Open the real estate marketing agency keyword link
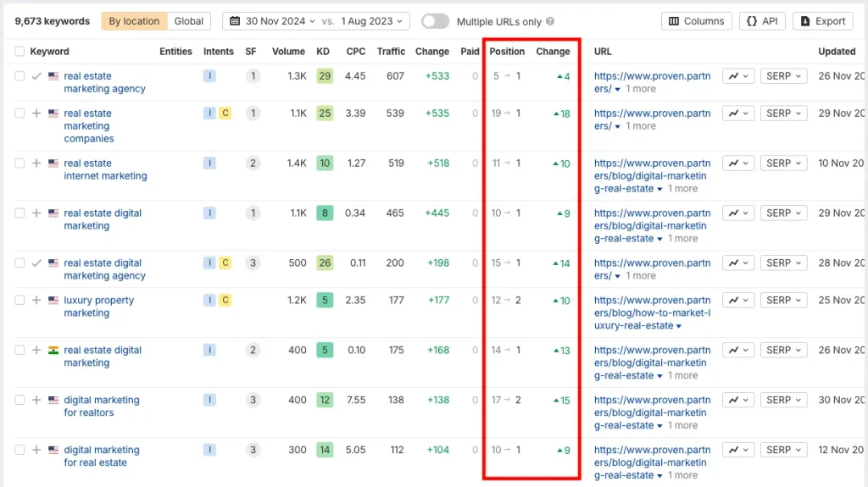 click(104, 82)
